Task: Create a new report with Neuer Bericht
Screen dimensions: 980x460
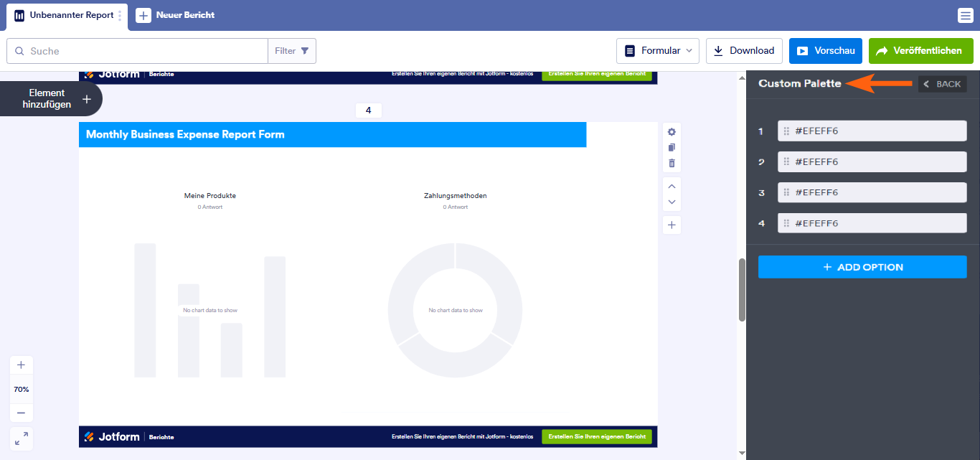Action: [176, 15]
